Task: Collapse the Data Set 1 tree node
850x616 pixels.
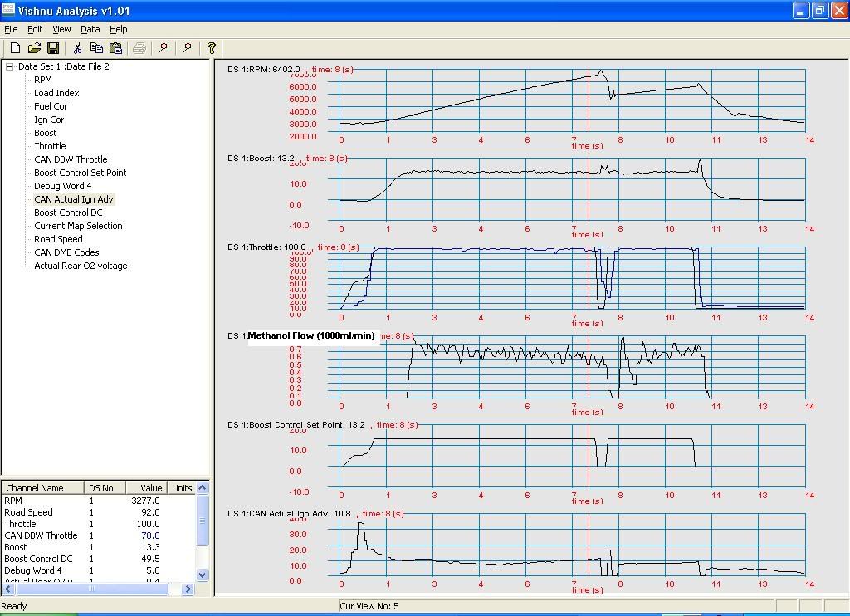Action: pos(10,66)
